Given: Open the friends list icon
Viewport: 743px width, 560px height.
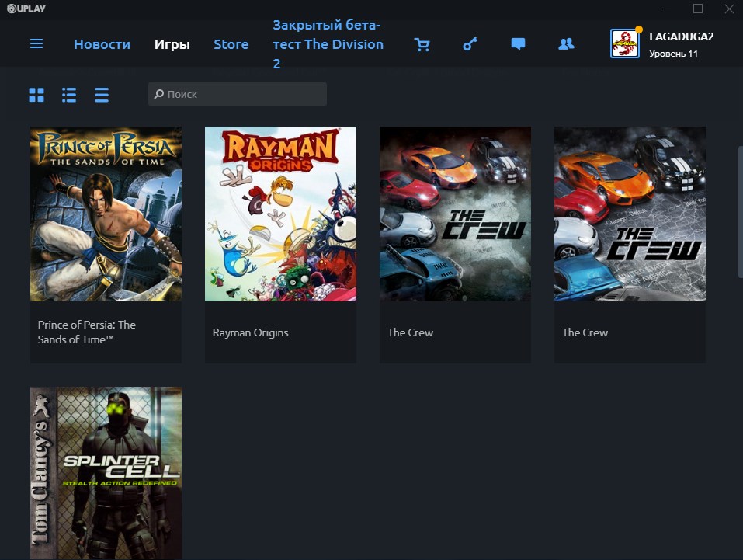Looking at the screenshot, I should [566, 44].
